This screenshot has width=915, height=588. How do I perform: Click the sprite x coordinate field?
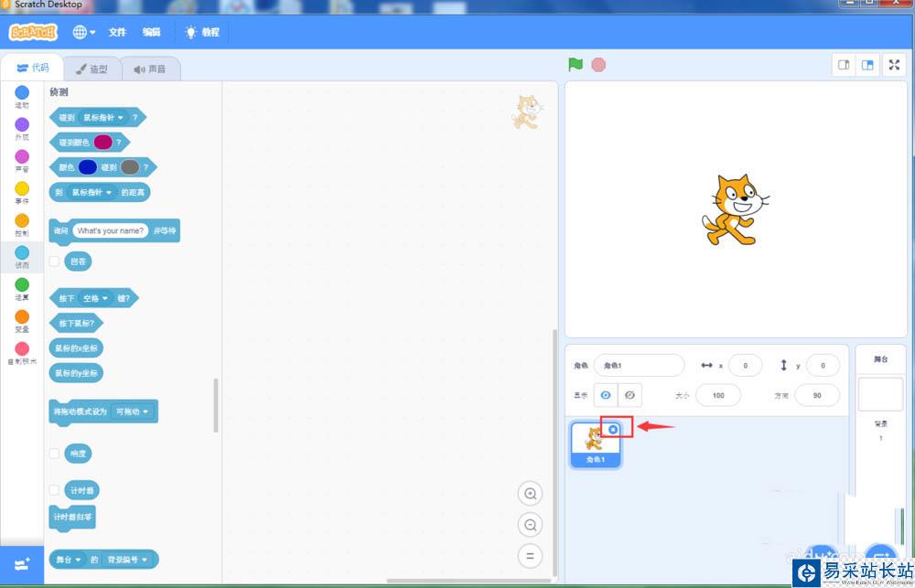(x=745, y=365)
